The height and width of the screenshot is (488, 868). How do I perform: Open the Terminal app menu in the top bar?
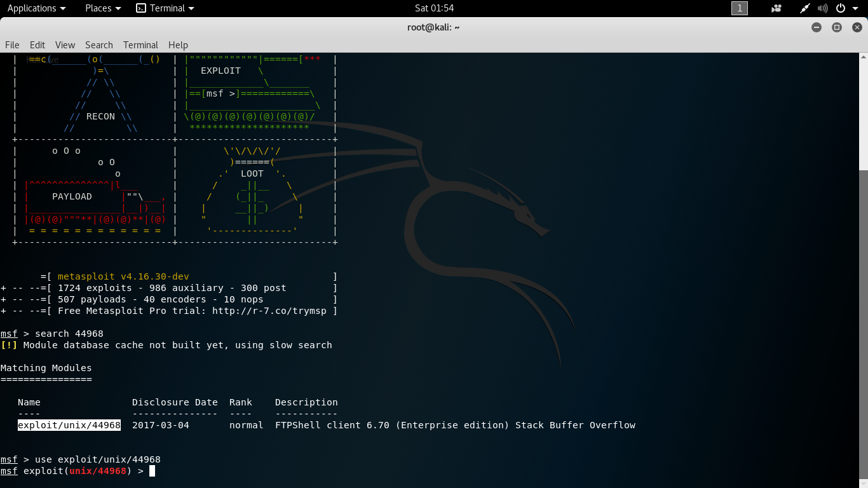[165, 8]
